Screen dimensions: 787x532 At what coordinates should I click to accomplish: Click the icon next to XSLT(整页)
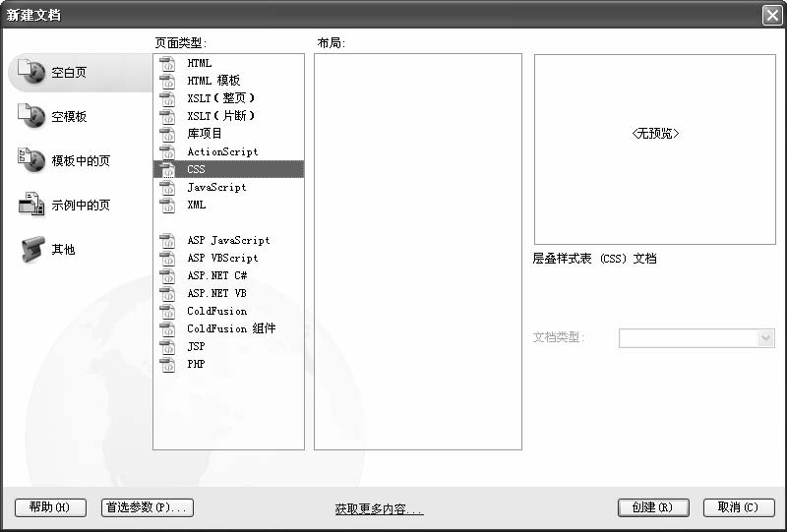pyautogui.click(x=167, y=98)
